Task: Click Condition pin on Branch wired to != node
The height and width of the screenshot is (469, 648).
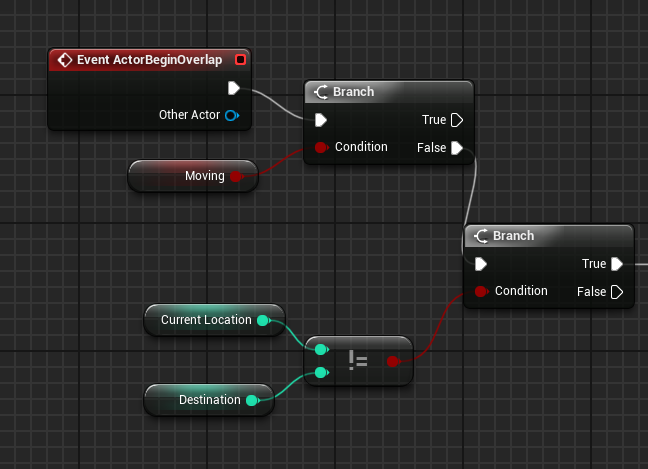Action: click(x=481, y=292)
